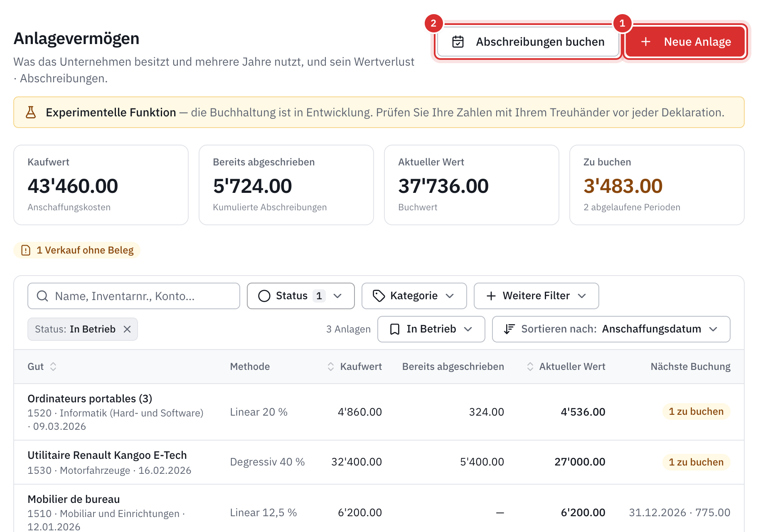The height and width of the screenshot is (532, 758).
Task: Click the calendar icon in Abschreibungen buchen
Action: pos(458,42)
